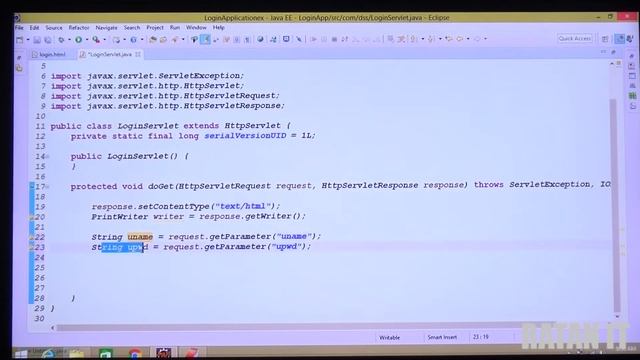Open dropdown next to New icon
This screenshot has width=640, height=360.
28,40
